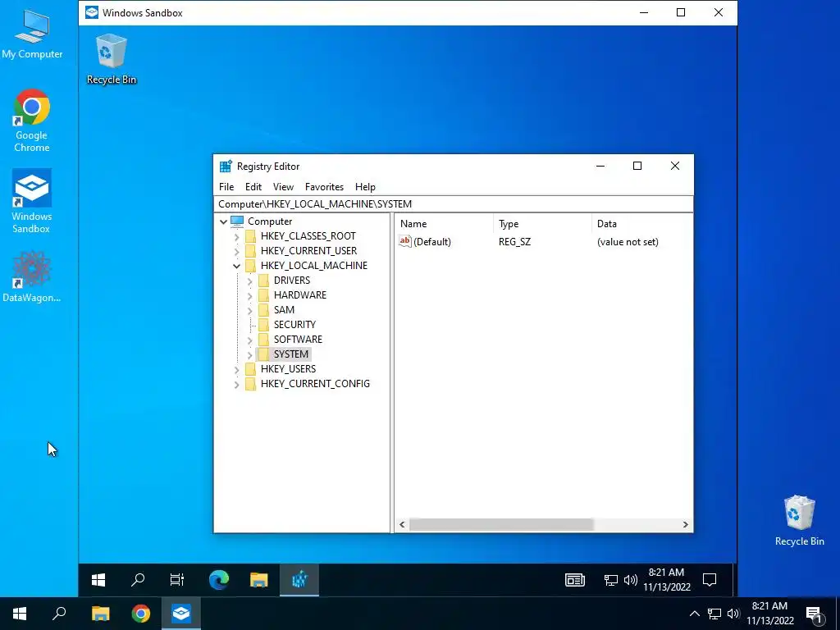
Task: Click the values pane horizontal scrollbar thumb
Action: [x=501, y=524]
